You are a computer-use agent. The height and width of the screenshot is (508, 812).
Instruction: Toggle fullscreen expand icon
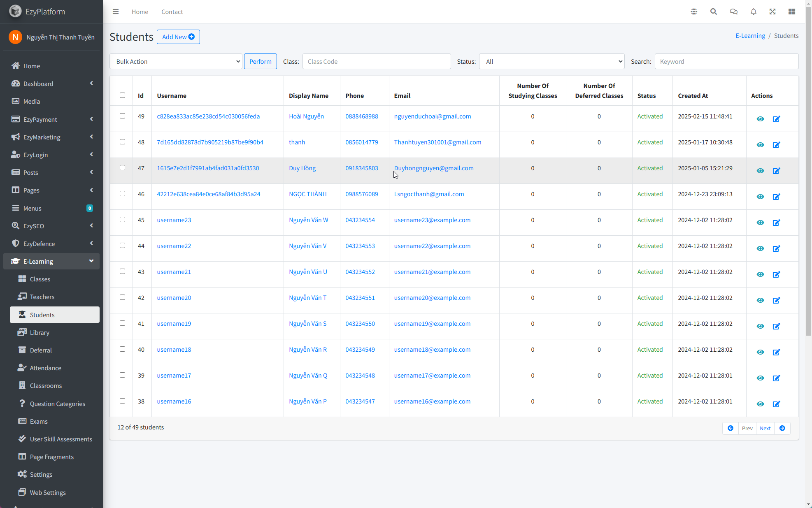[772, 12]
